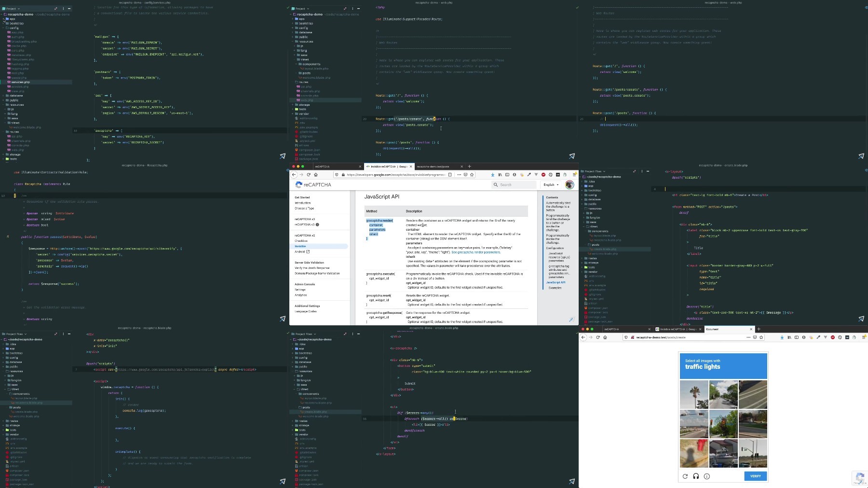This screenshot has width=868, height=488.
Task: Open a new tab in reCAPTCHA docs browser
Action: point(469,167)
